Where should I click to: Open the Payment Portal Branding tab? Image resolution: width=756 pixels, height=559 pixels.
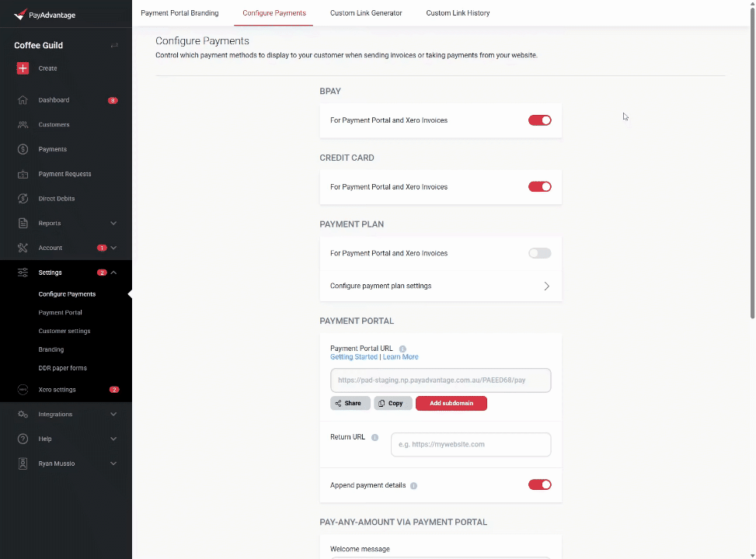179,13
